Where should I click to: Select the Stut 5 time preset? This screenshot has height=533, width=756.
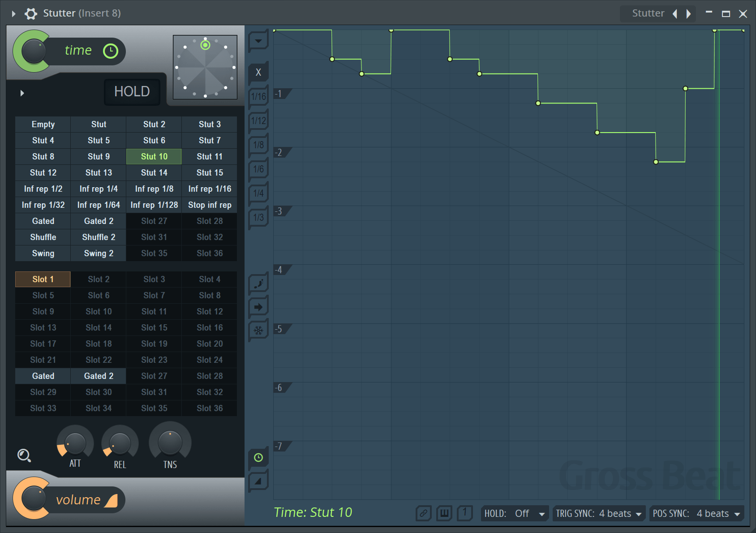pyautogui.click(x=99, y=141)
